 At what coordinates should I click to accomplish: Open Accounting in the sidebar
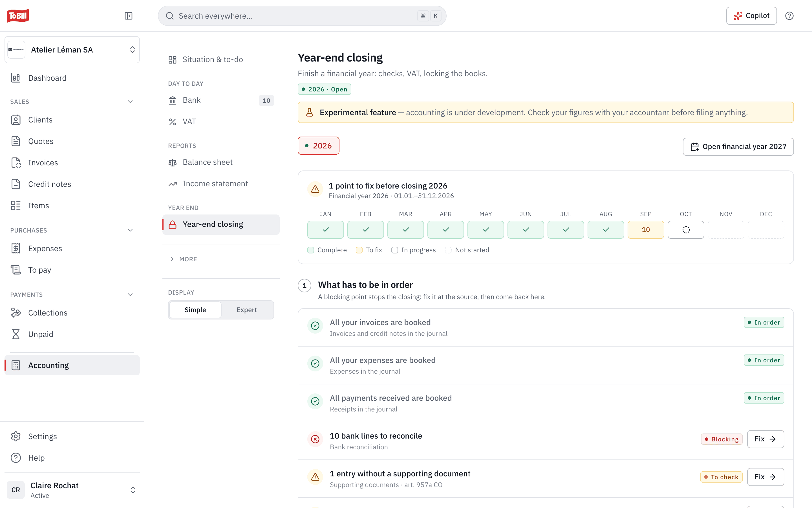[72, 365]
